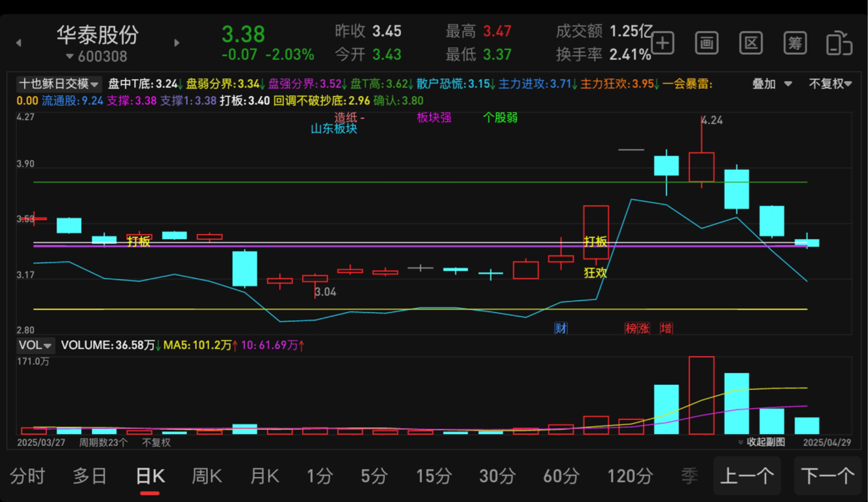Open the chip distribution icon 筹
This screenshot has height=502, width=868.
(x=795, y=43)
